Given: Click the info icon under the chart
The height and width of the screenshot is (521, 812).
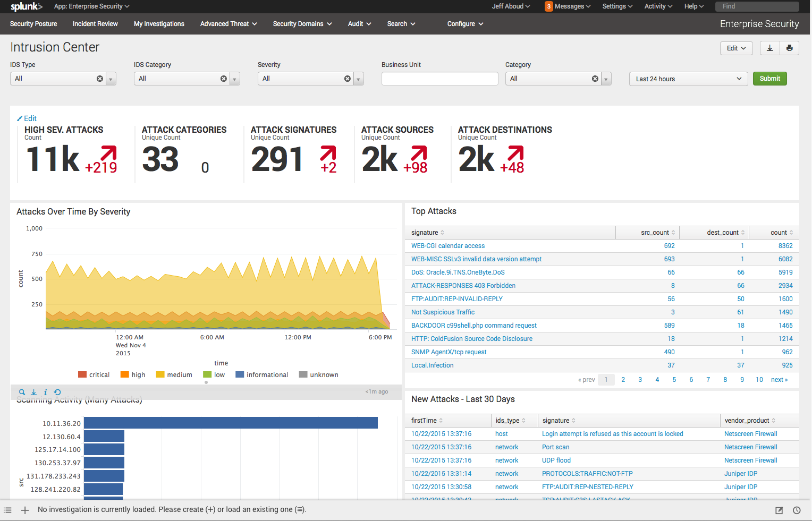Looking at the screenshot, I should 45,392.
